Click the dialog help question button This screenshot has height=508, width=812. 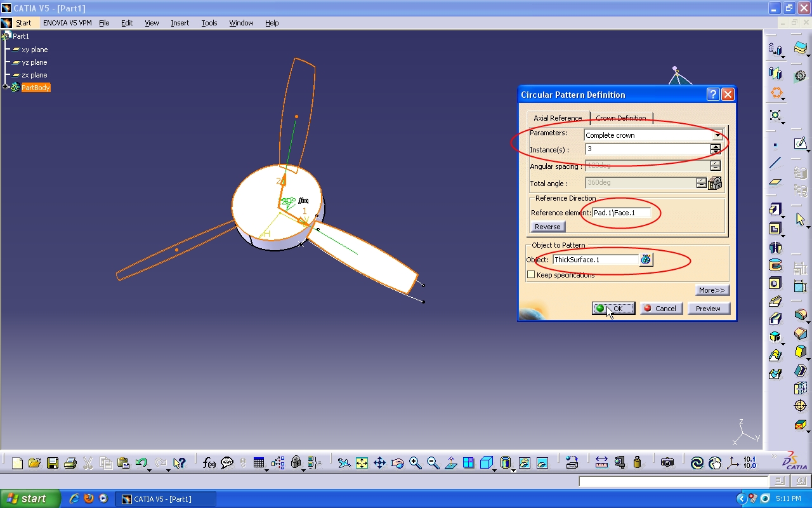click(713, 95)
